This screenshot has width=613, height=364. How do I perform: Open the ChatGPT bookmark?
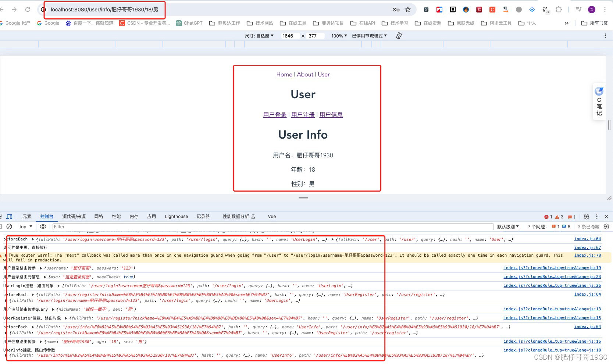189,23
